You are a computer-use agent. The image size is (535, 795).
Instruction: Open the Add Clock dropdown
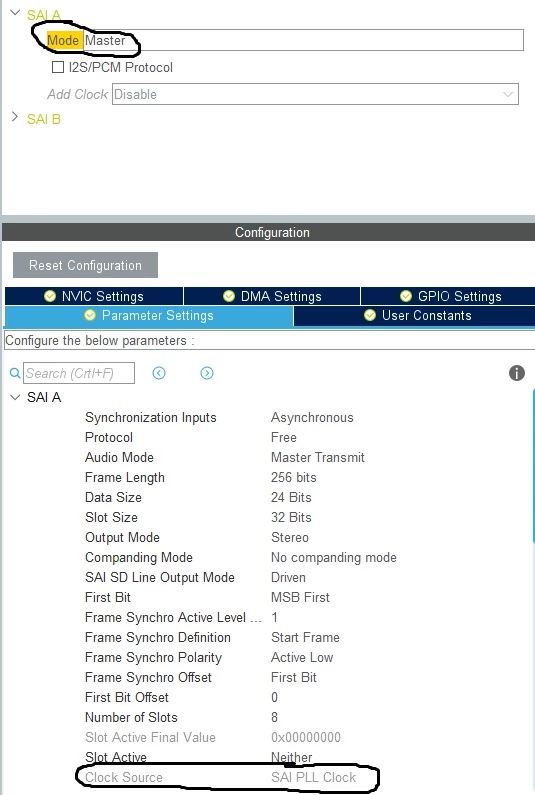point(315,94)
